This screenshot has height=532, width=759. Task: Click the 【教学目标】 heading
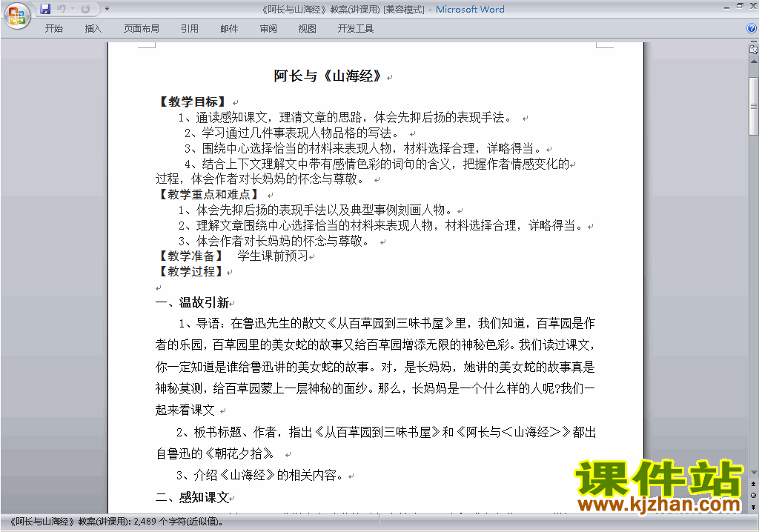pyautogui.click(x=193, y=102)
